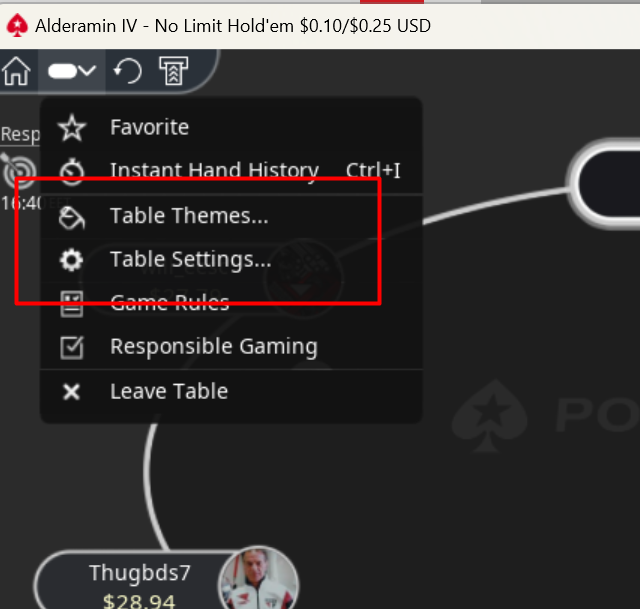The image size is (640, 609).
Task: Click the Table Themes paint bucket icon
Action: click(72, 218)
